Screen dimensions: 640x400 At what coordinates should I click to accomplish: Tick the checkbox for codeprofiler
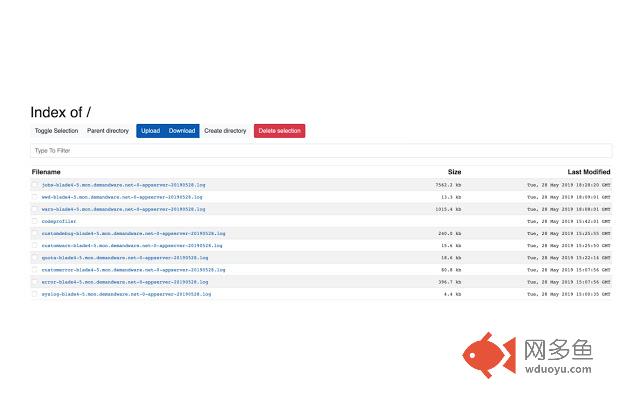(x=35, y=221)
